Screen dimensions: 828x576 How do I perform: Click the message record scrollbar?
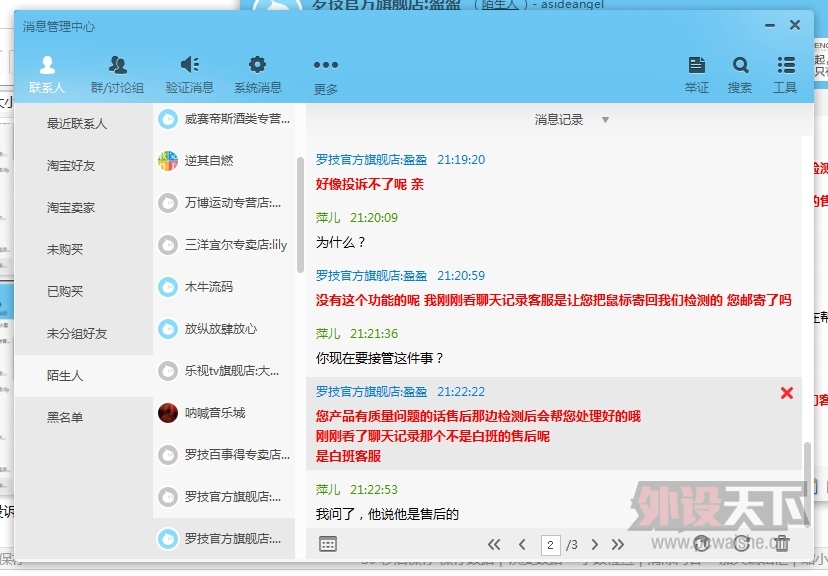pyautogui.click(x=807, y=485)
